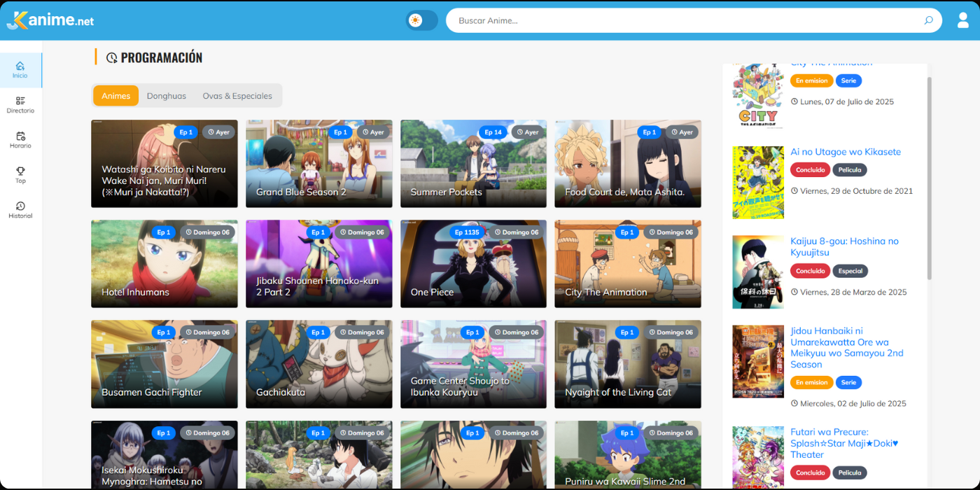Click Futari wa Precure poster thumbnail
The width and height of the screenshot is (980, 490).
point(758,458)
